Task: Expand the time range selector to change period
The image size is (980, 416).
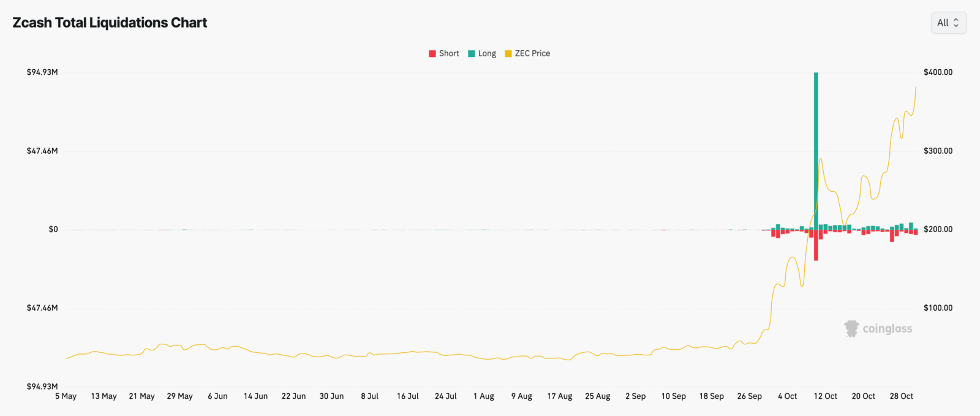Action: click(948, 23)
